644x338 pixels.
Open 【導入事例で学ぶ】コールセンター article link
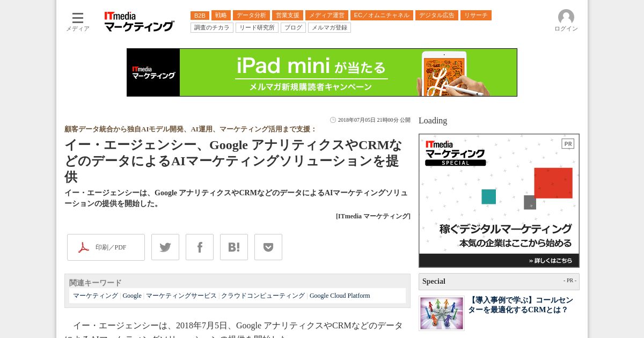pos(521,305)
